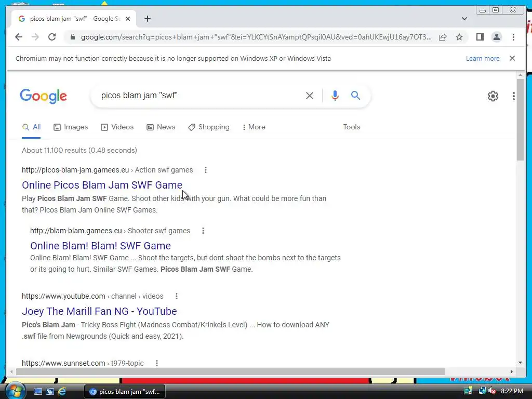Open the network tray icon

coord(482,391)
